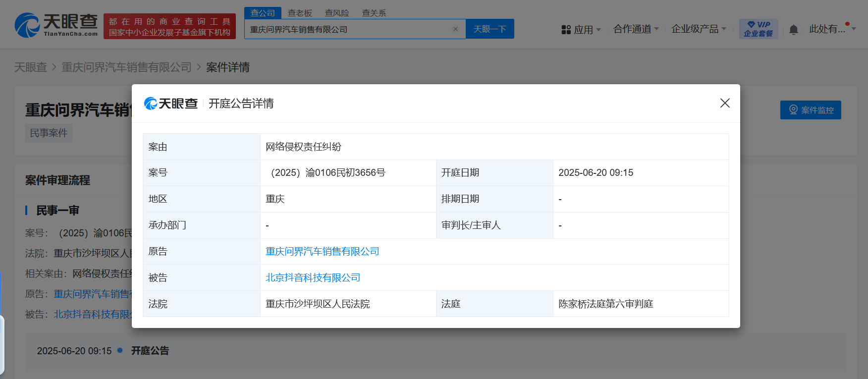
Task: Expand the 合作通道 dropdown
Action: coord(636,29)
